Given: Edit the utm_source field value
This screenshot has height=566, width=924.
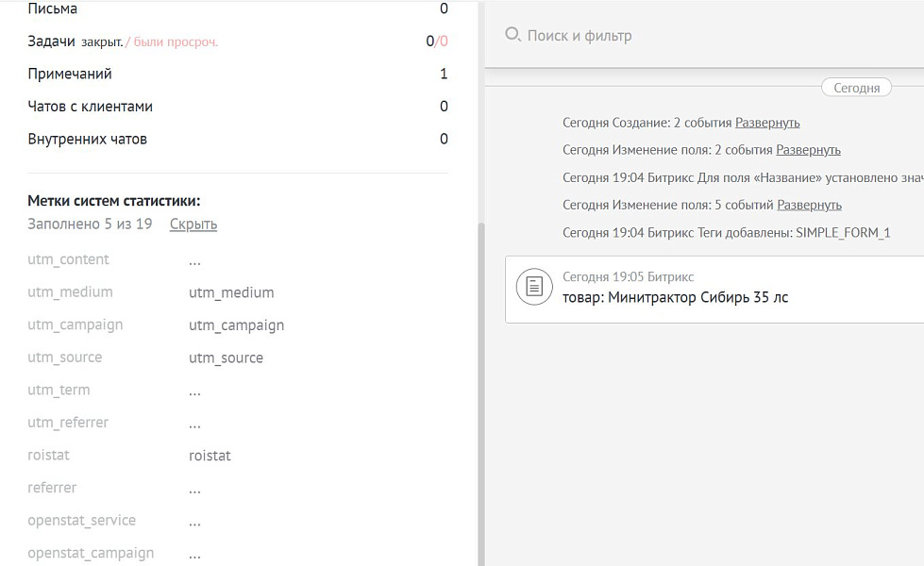Looking at the screenshot, I should (x=226, y=358).
